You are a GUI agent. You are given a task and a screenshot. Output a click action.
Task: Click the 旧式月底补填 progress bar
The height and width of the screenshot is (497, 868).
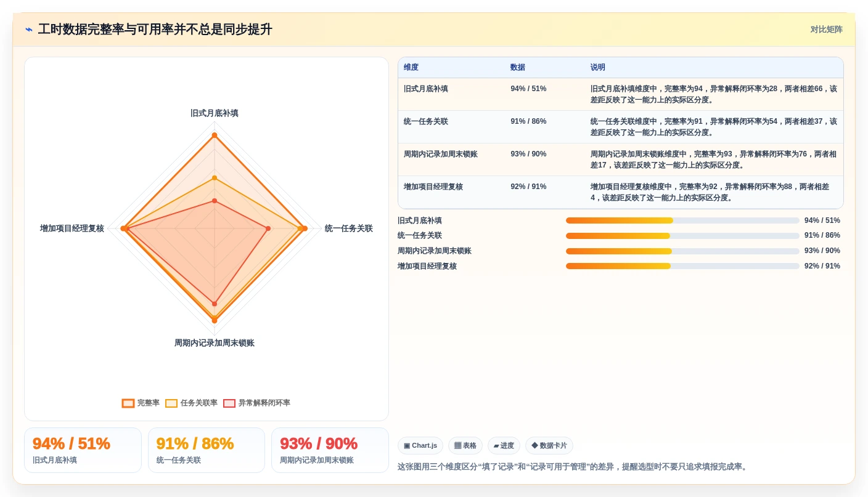(x=682, y=220)
